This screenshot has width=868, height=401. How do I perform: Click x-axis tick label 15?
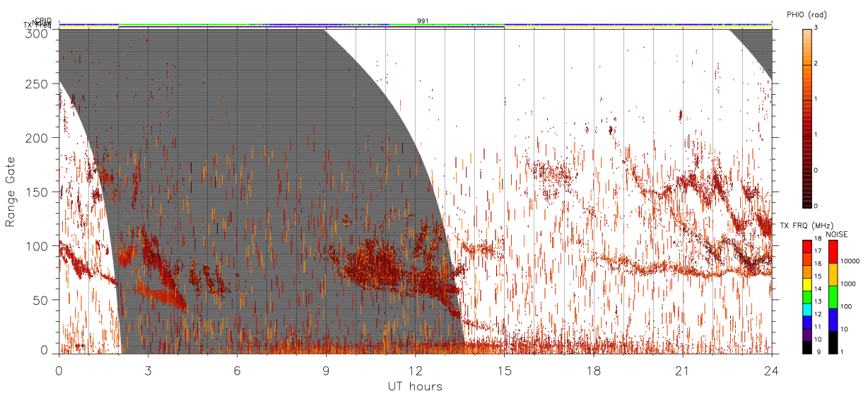click(504, 371)
